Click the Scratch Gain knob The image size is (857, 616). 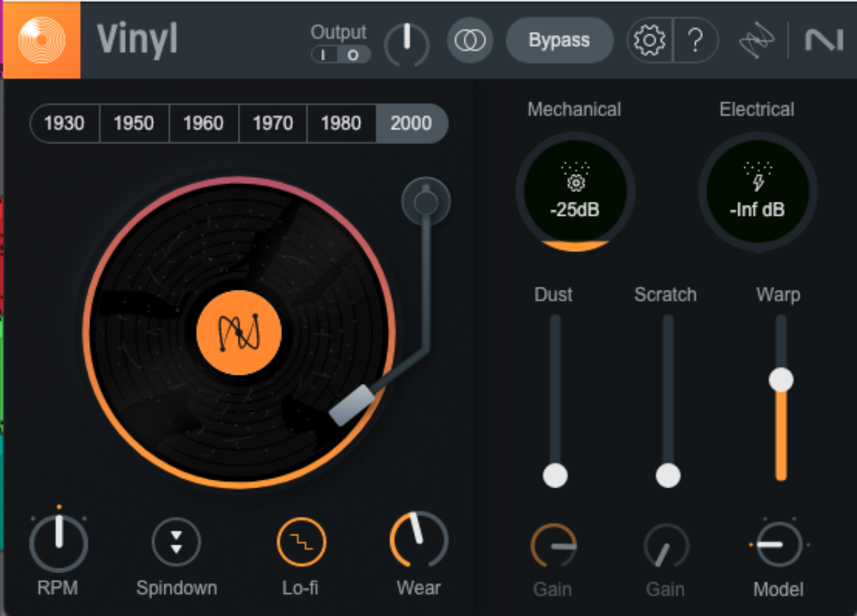pyautogui.click(x=666, y=547)
